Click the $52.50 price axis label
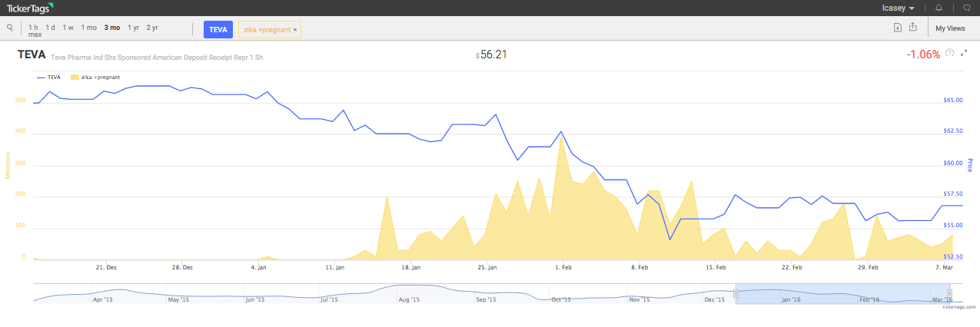Image resolution: width=980 pixels, height=327 pixels. tap(953, 257)
